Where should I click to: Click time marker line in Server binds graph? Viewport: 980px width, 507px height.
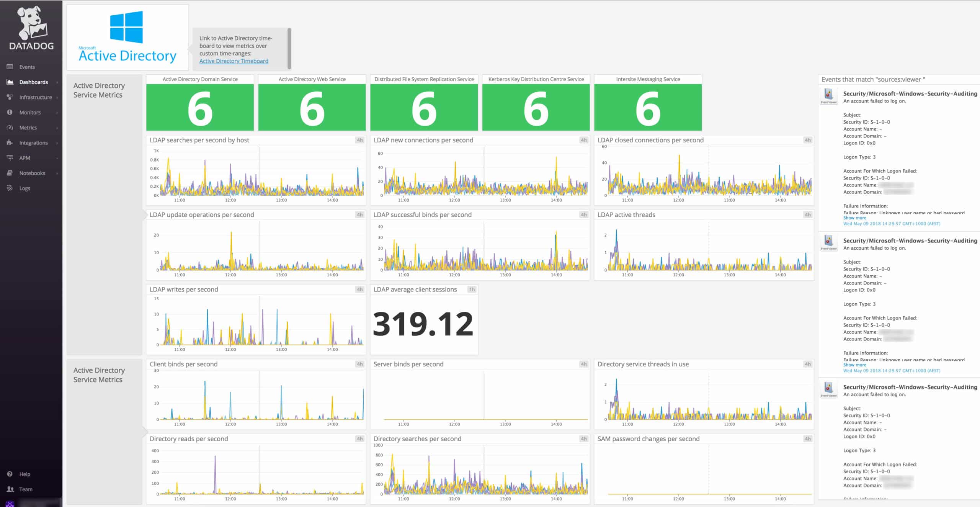[484, 395]
